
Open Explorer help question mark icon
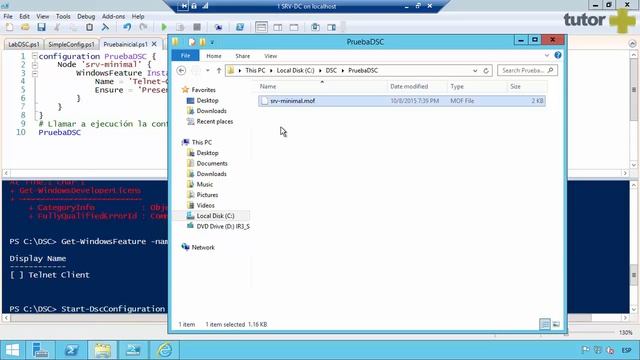pos(558,55)
